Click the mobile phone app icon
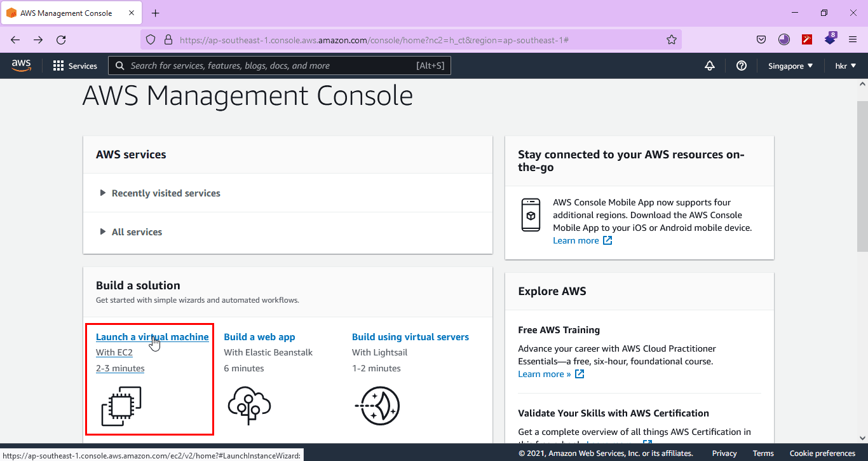The image size is (868, 461). pyautogui.click(x=531, y=214)
